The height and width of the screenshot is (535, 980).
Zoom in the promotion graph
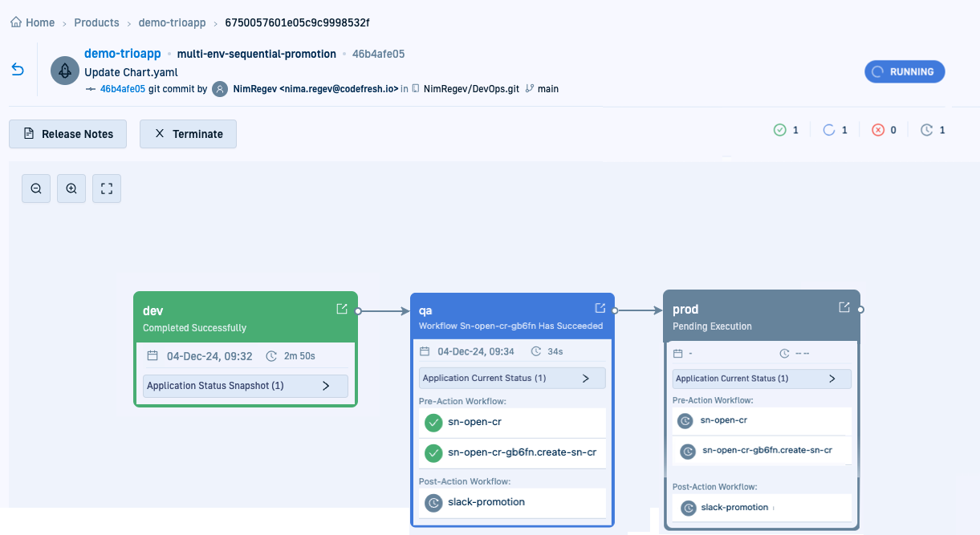71,188
